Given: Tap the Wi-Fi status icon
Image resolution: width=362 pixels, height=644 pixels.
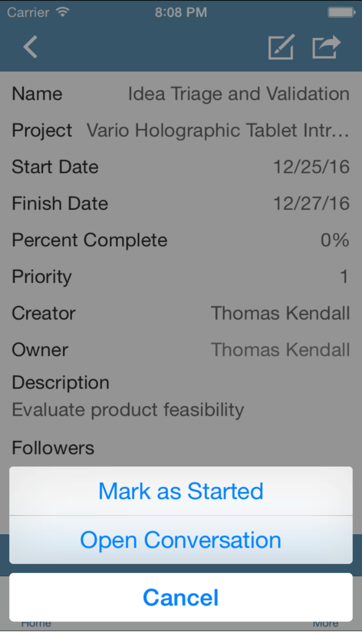Looking at the screenshot, I should [x=63, y=12].
